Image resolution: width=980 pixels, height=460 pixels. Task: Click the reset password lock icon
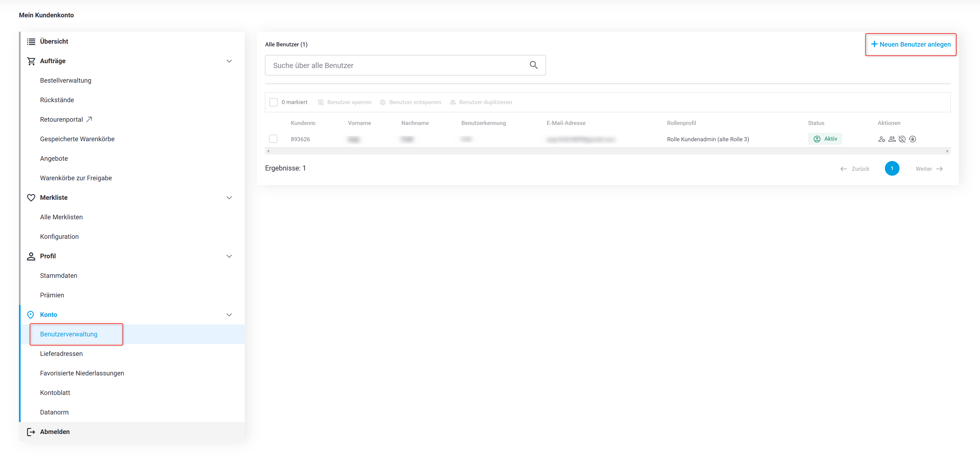click(x=912, y=139)
